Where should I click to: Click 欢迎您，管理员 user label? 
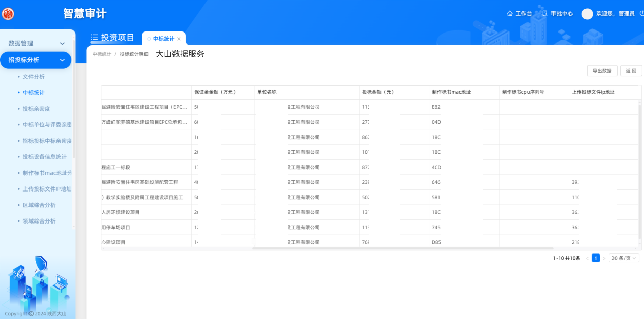coord(616,14)
